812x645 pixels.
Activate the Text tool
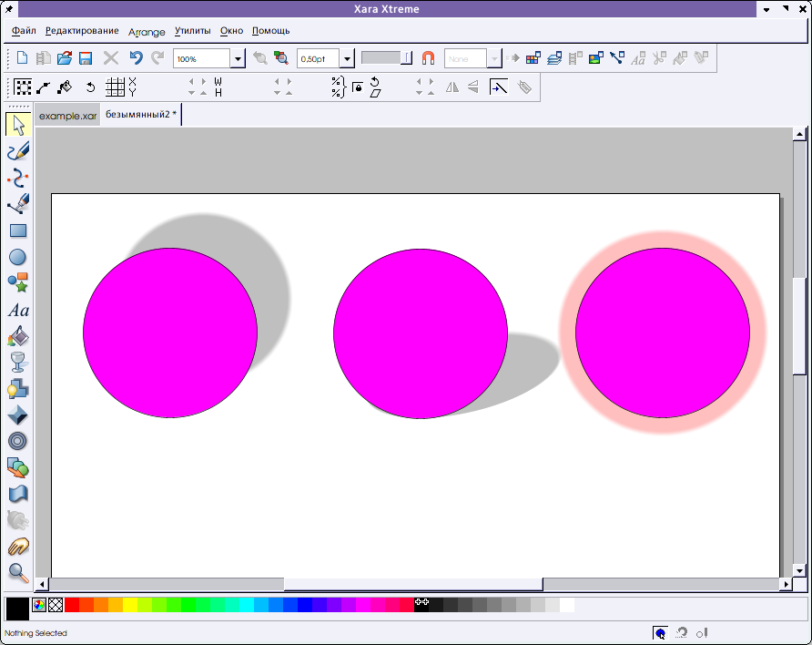coord(17,310)
